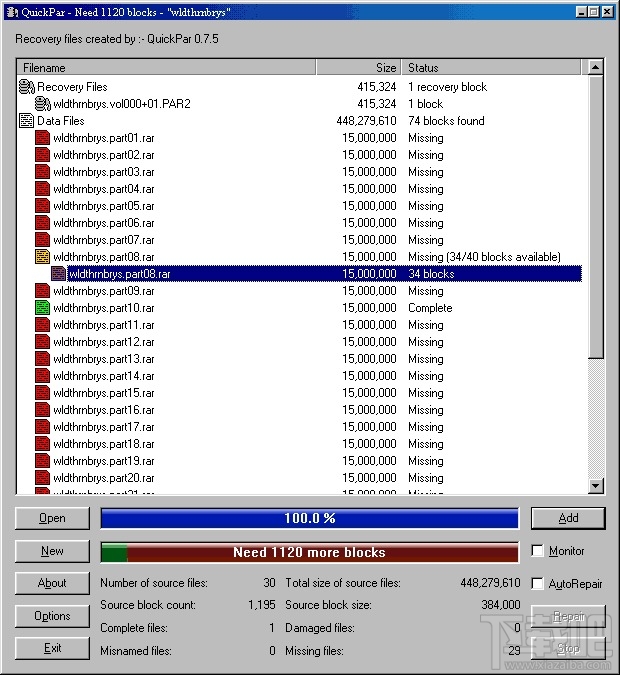Click the 1 recovery block status text
Viewport: 620px width, 675px height.
pos(448,87)
